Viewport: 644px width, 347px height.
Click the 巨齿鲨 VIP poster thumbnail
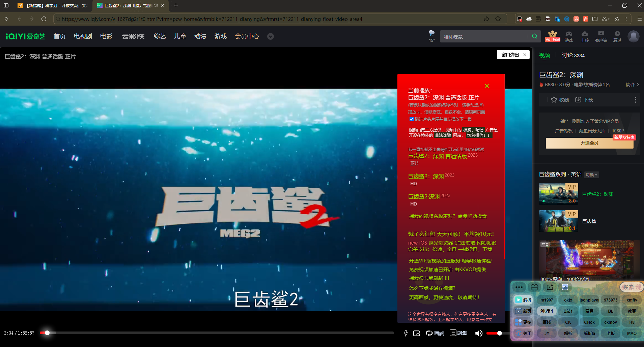click(x=558, y=221)
